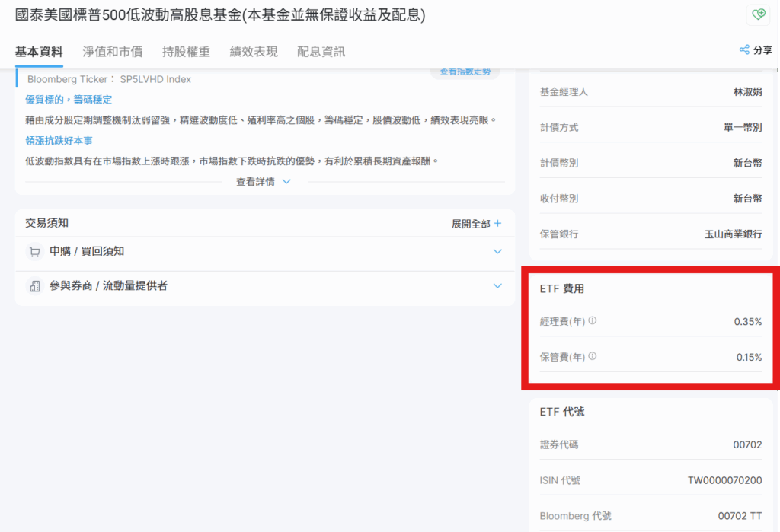The image size is (780, 532).
Task: Click the ISIN 代號 label
Action: click(x=560, y=480)
